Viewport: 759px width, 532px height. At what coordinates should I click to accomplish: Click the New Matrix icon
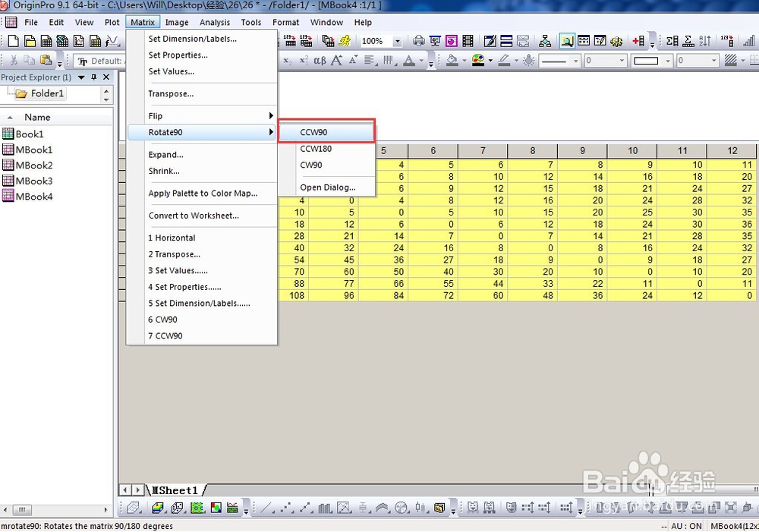click(96, 41)
